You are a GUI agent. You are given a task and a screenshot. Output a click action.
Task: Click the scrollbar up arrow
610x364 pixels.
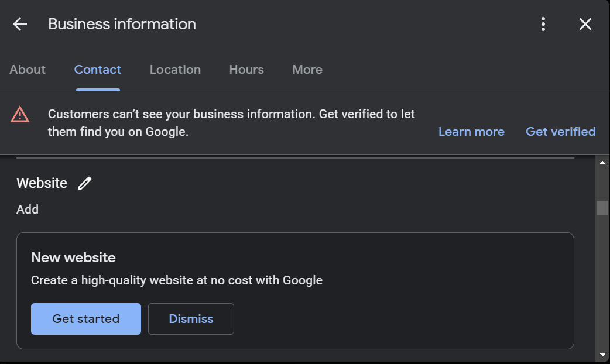[603, 162]
